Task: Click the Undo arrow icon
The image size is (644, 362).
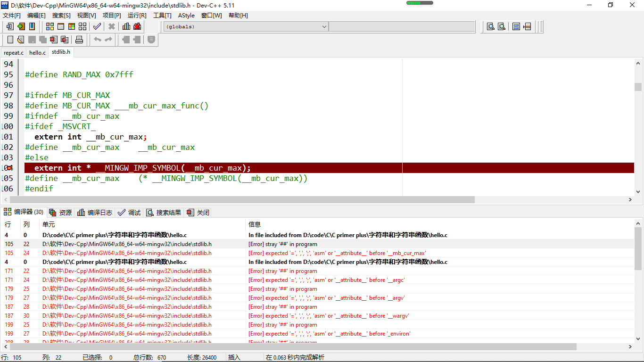Action: tap(98, 40)
